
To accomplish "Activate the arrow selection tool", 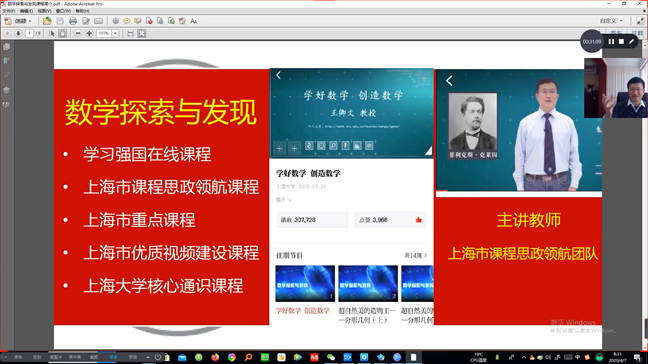I will [x=52, y=33].
